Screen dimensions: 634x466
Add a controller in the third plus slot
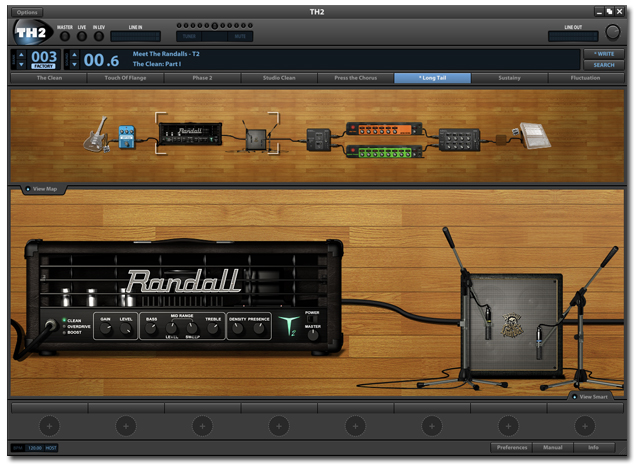tap(202, 426)
